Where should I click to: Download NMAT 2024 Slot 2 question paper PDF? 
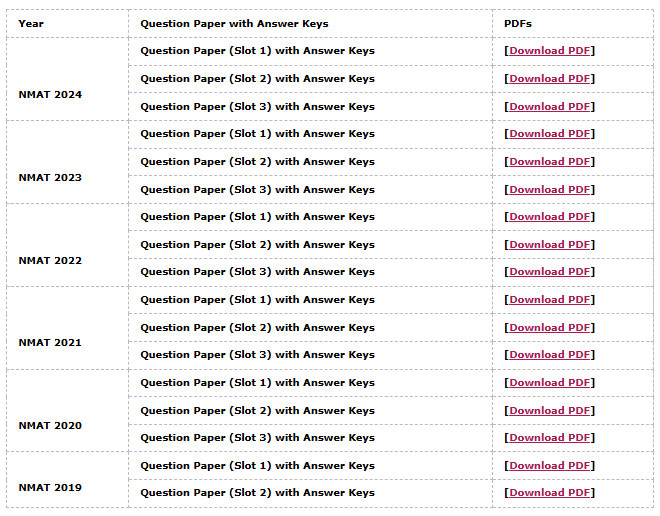550,79
